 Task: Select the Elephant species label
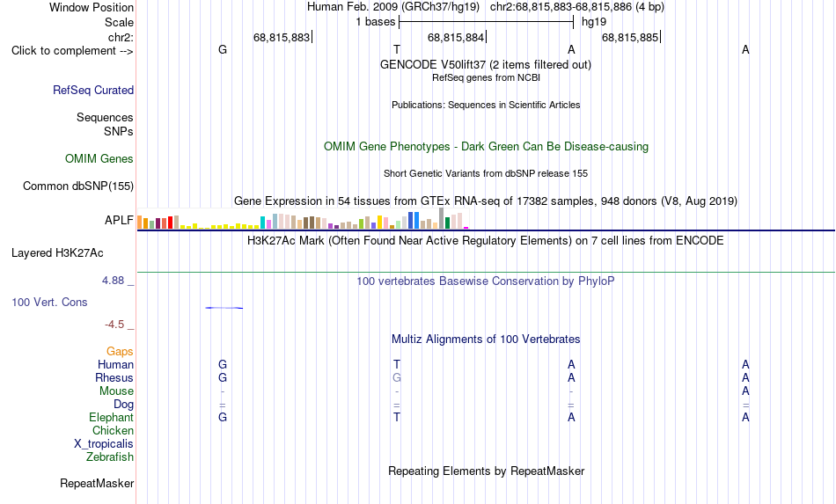pyautogui.click(x=112, y=417)
